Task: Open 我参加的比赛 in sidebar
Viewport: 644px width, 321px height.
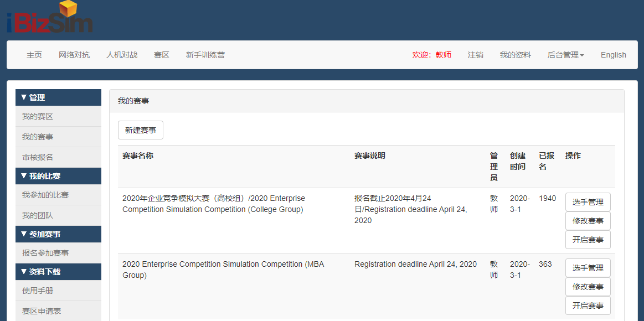Action: (x=58, y=195)
